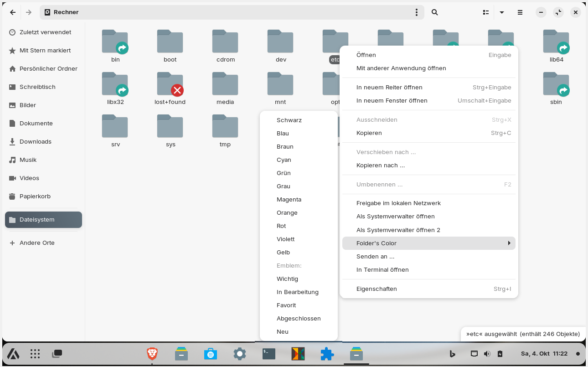Screen dimensions: 588x367
Task: Open the terminal icon in the dock
Action: pos(269,354)
